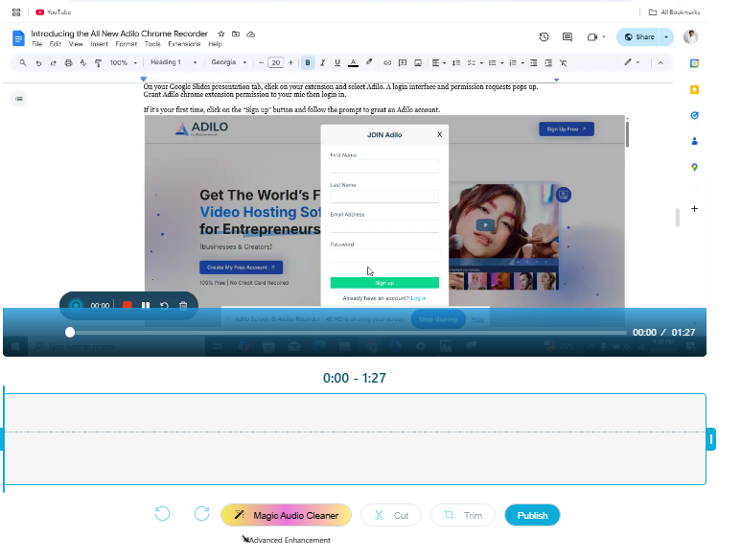Publish the recording
The width and height of the screenshot is (742, 560).
[532, 515]
